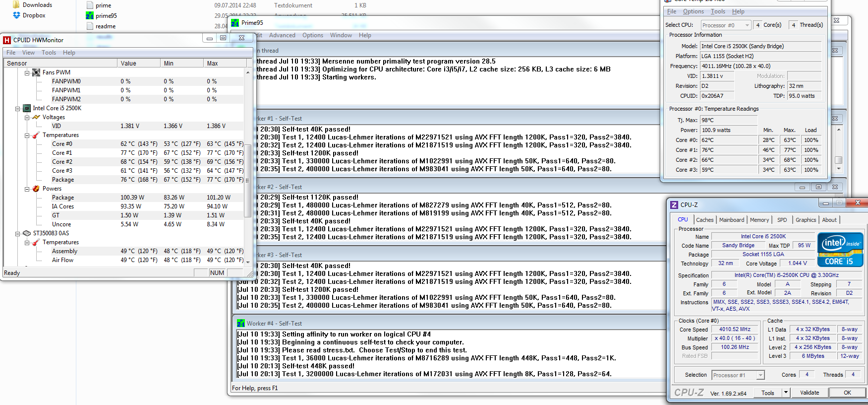Open the Prime95 Options menu
The image size is (868, 405).
[x=313, y=35]
